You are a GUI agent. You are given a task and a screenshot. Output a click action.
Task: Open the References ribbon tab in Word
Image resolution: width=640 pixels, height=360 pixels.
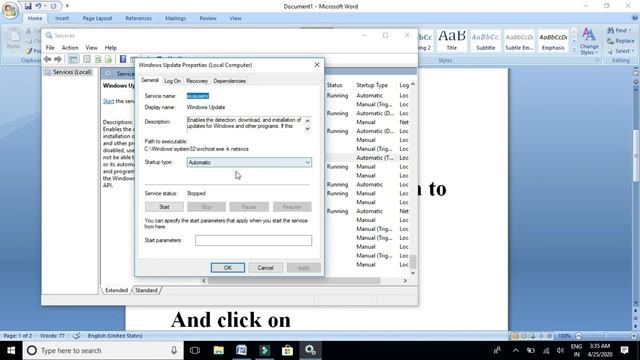click(x=138, y=18)
